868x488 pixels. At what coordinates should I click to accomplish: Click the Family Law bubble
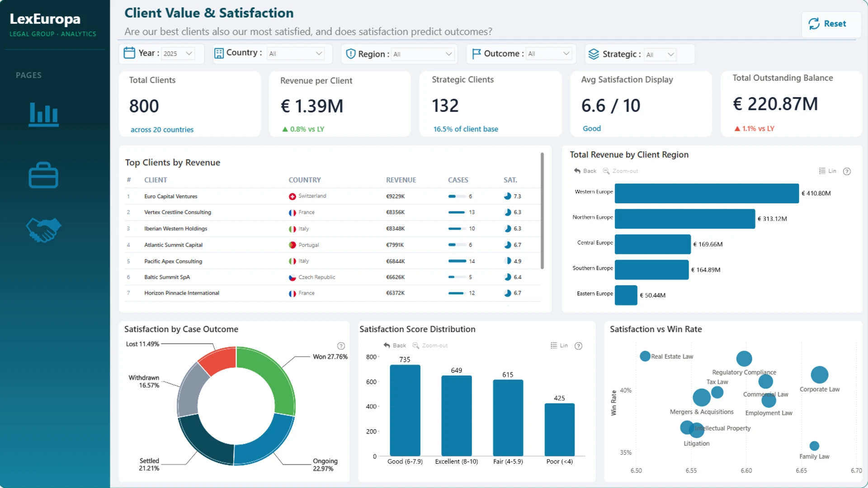tap(814, 446)
